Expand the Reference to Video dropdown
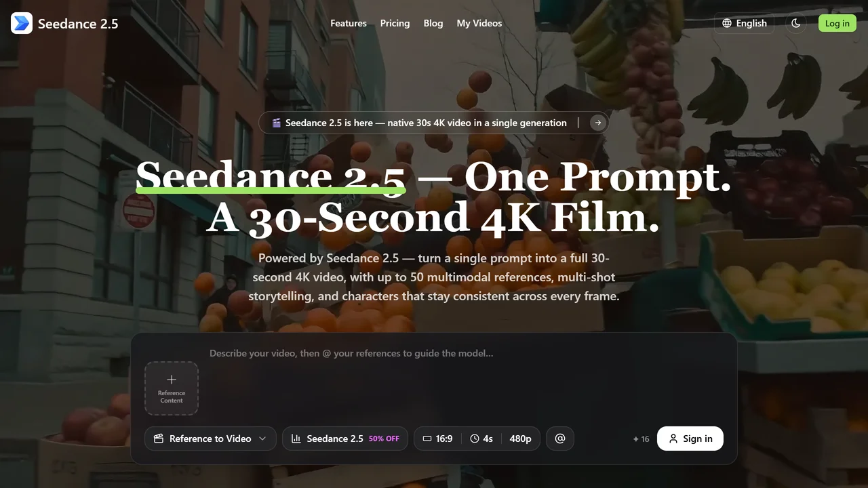 pos(210,439)
